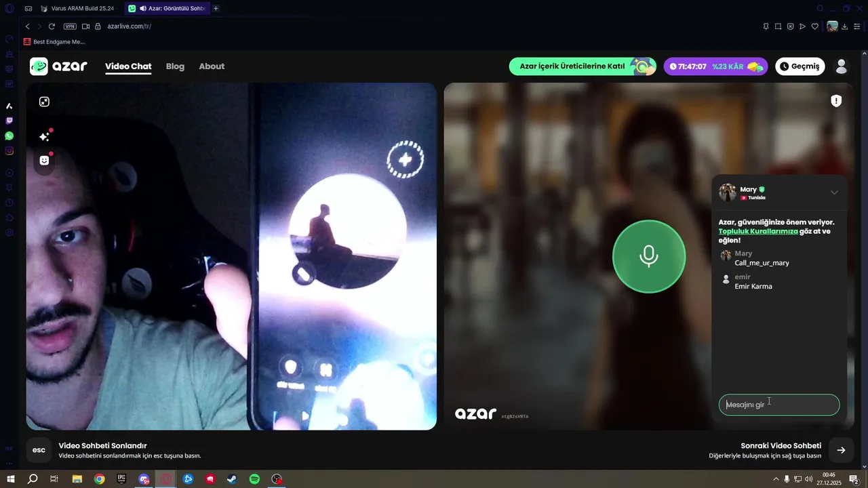Open WhatsApp in Opera sidebar
868x488 pixels.
[x=9, y=136]
